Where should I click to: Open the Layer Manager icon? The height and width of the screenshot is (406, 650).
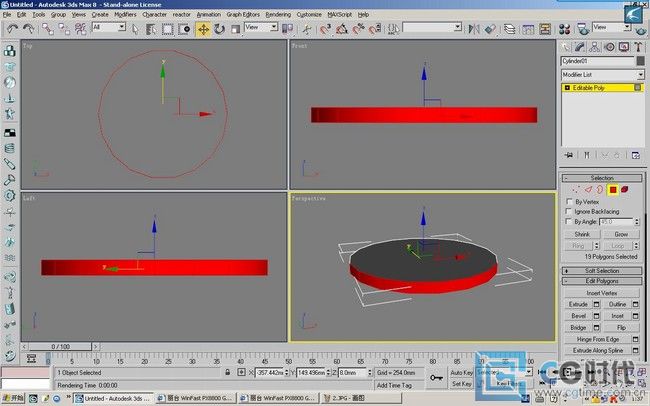509,29
